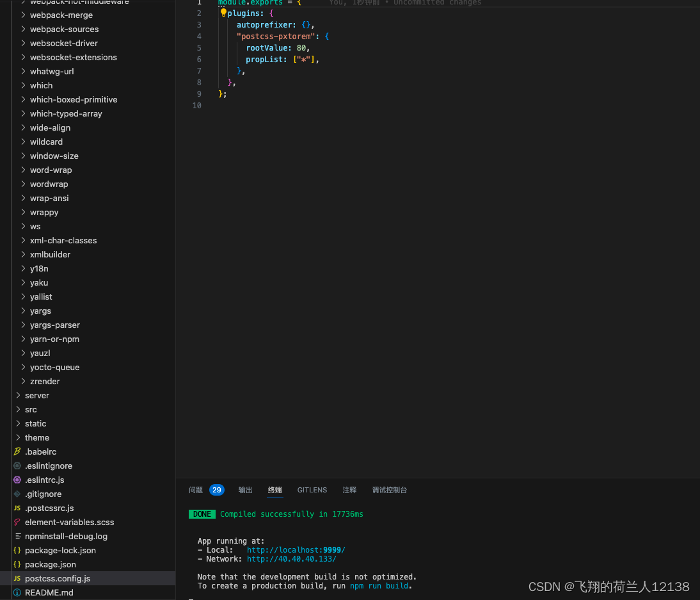Toggle a breakpoint beside line 5

[189, 47]
